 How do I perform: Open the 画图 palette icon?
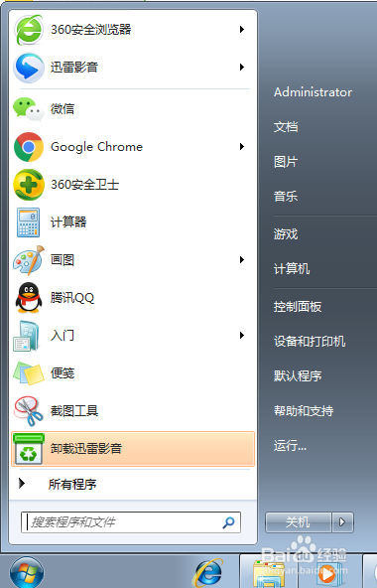tap(29, 260)
